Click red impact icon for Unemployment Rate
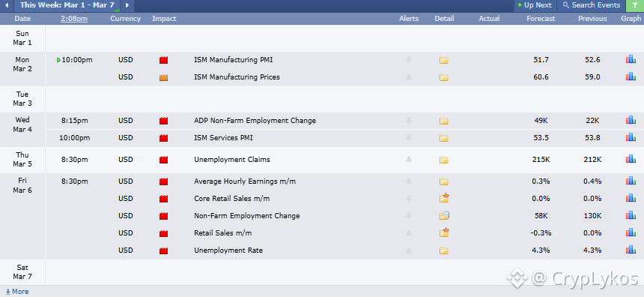644x297 pixels. pyautogui.click(x=164, y=250)
